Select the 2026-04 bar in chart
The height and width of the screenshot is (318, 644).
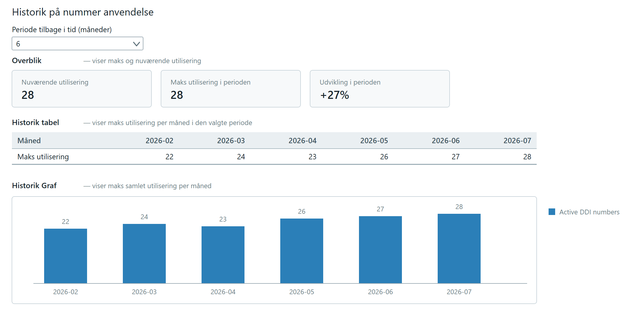[x=223, y=255]
